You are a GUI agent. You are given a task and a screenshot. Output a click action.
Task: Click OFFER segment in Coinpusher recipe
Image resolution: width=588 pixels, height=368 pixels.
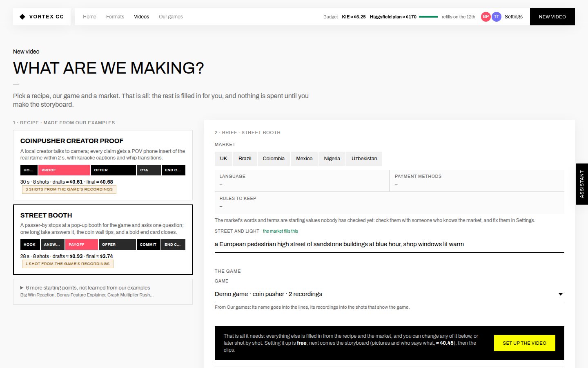[113, 170]
